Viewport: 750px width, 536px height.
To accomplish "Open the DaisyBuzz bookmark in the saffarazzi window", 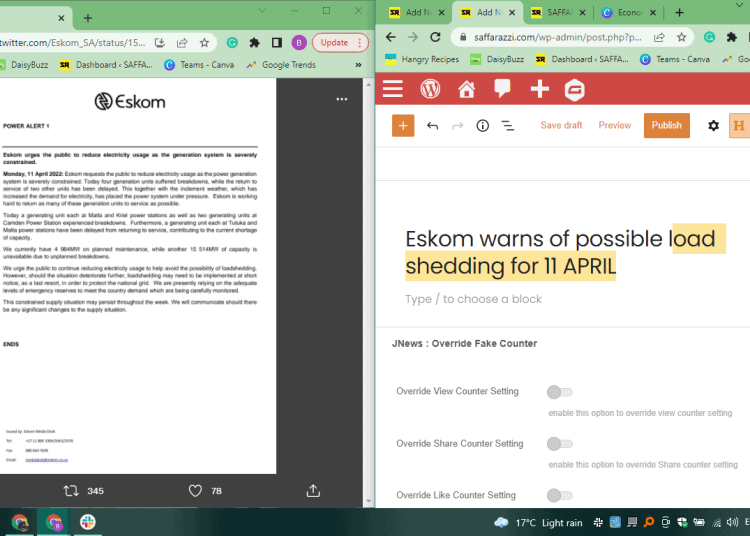I will [497, 59].
